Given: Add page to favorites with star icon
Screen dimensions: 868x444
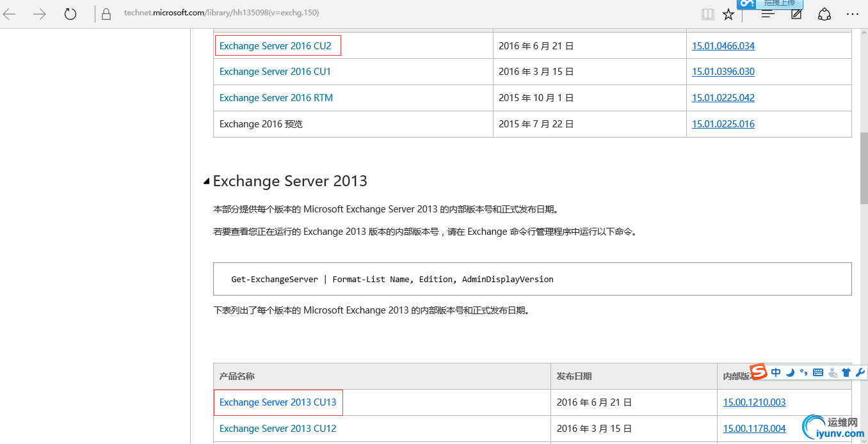Looking at the screenshot, I should pos(728,14).
